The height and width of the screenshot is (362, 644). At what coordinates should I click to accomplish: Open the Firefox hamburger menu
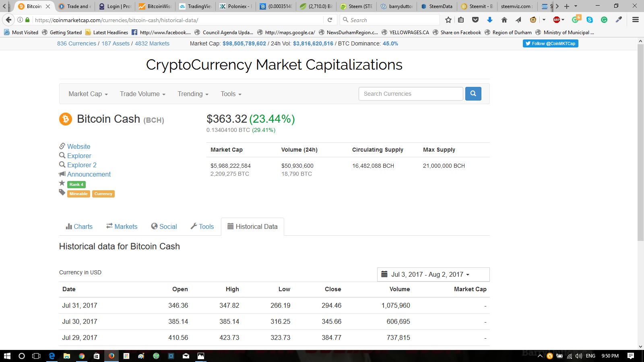click(636, 20)
